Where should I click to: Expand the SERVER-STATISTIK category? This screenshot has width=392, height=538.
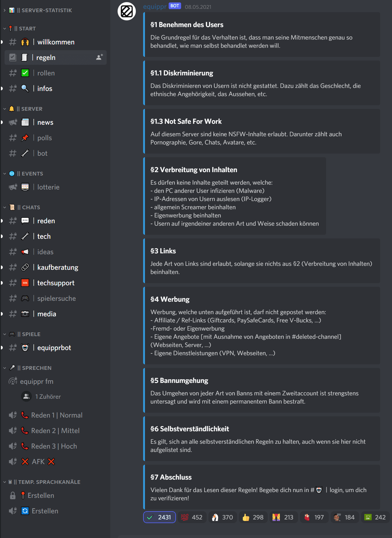click(x=43, y=10)
